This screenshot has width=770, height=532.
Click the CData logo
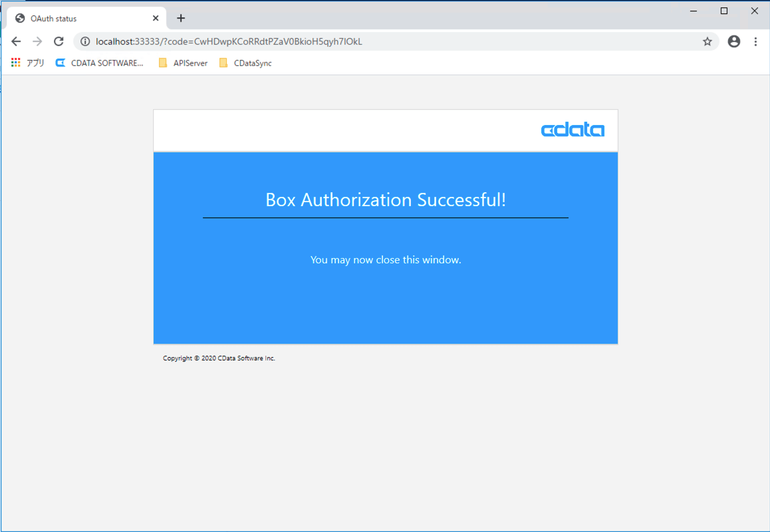[x=573, y=130]
